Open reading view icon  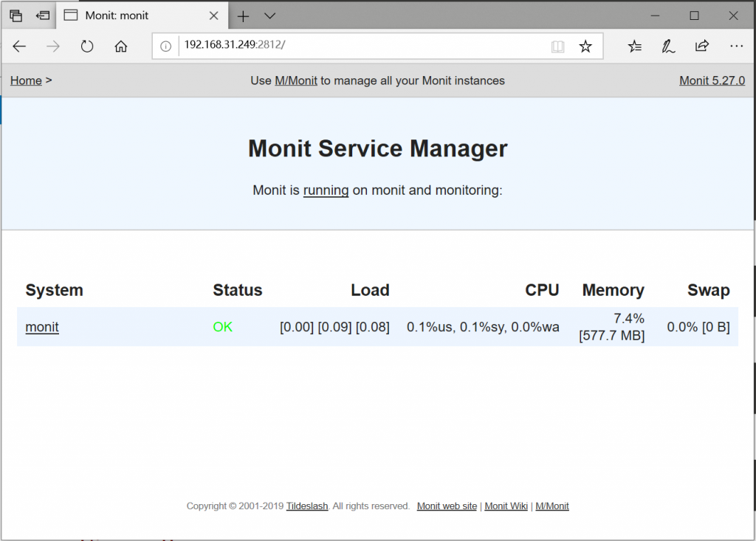pyautogui.click(x=558, y=46)
